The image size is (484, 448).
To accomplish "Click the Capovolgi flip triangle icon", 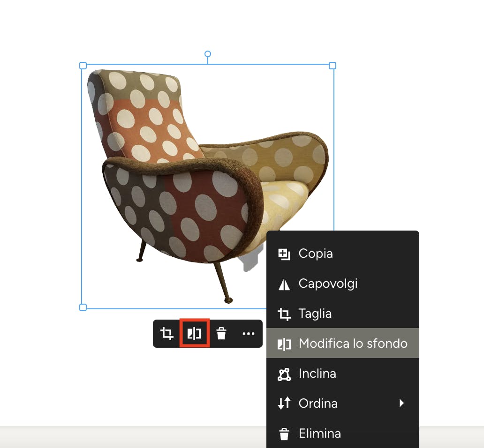I will coord(284,284).
